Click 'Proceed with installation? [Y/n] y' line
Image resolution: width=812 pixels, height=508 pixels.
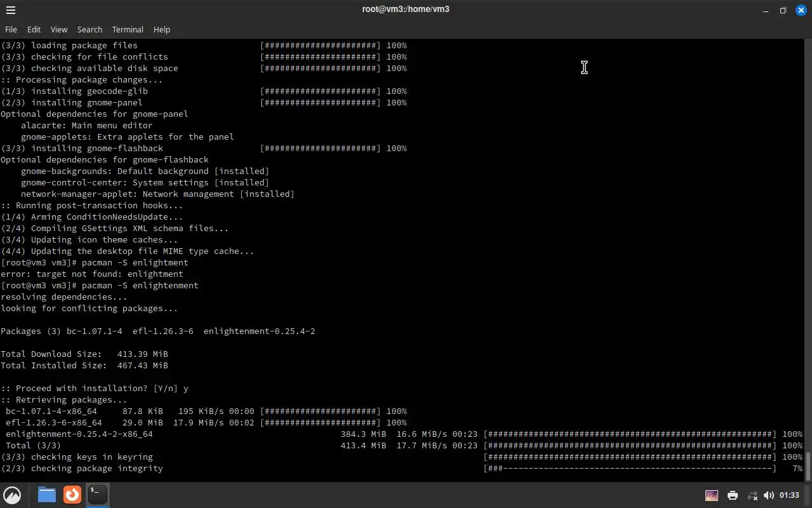95,389
